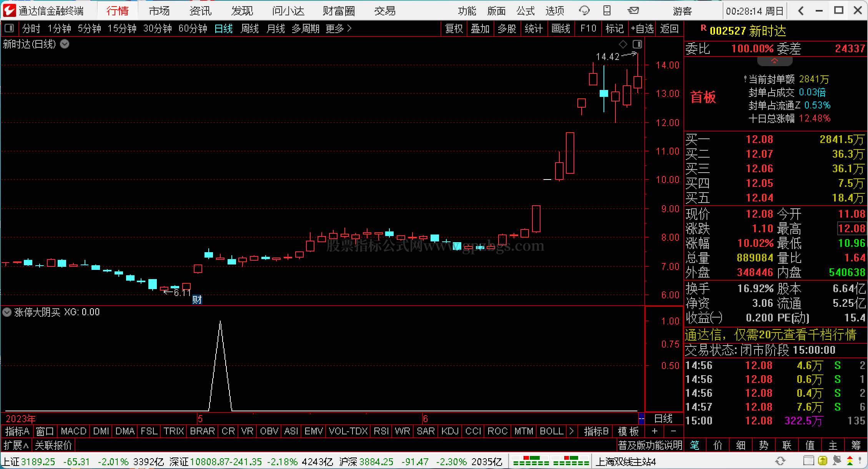The image size is (868, 469).
Task: Open the 交易 menu
Action: 385,11
